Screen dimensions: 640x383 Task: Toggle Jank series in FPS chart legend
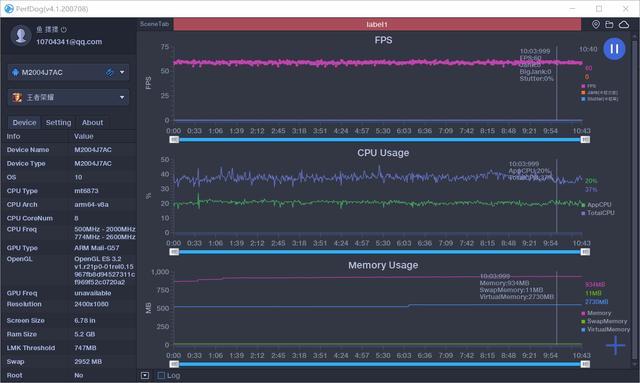(x=599, y=93)
